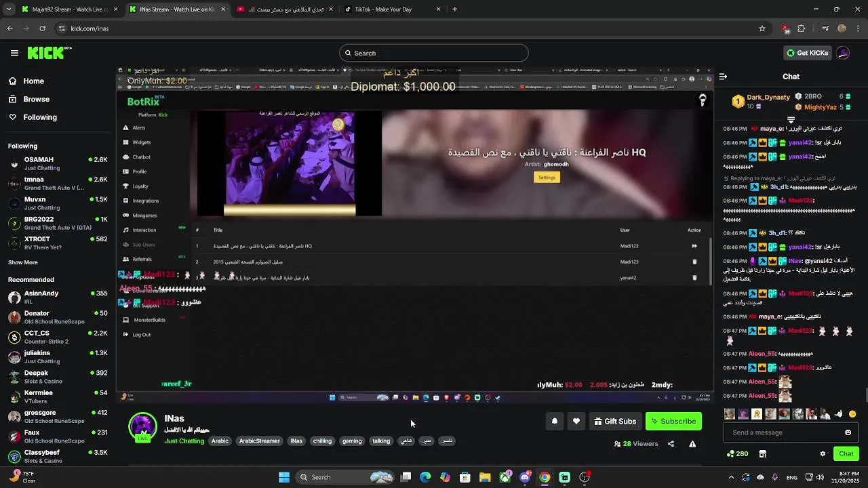The image size is (868, 488).
Task: Open the chat settings gear
Action: click(x=823, y=454)
